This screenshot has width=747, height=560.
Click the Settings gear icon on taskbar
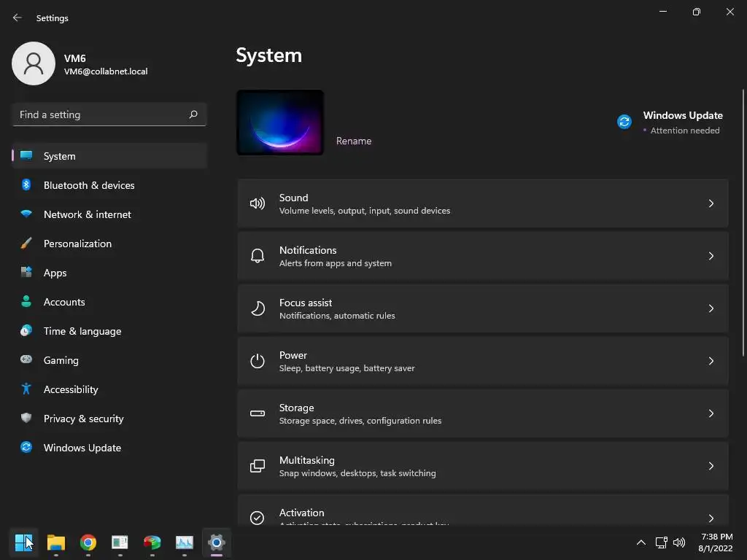[216, 542]
